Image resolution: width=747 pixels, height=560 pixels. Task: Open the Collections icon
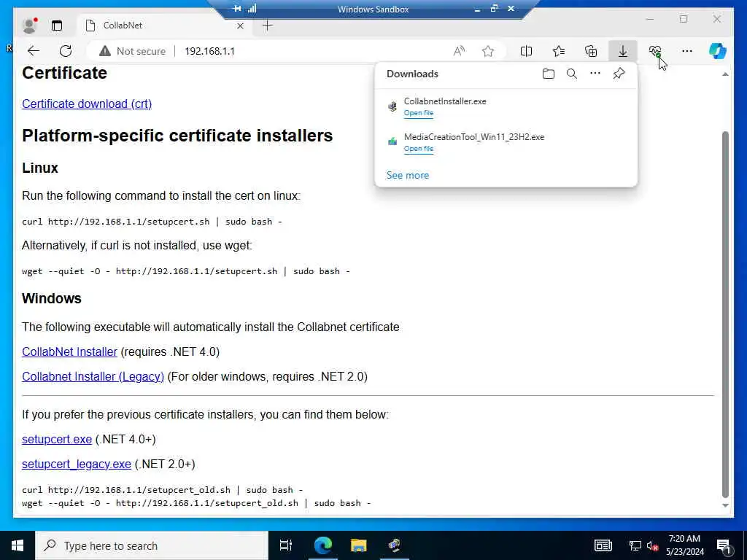[x=591, y=51]
